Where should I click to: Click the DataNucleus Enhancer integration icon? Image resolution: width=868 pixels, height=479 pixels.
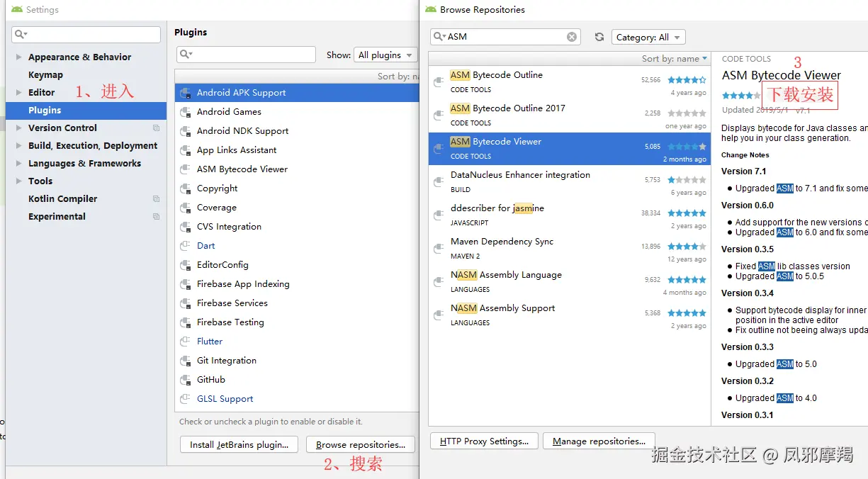click(439, 182)
